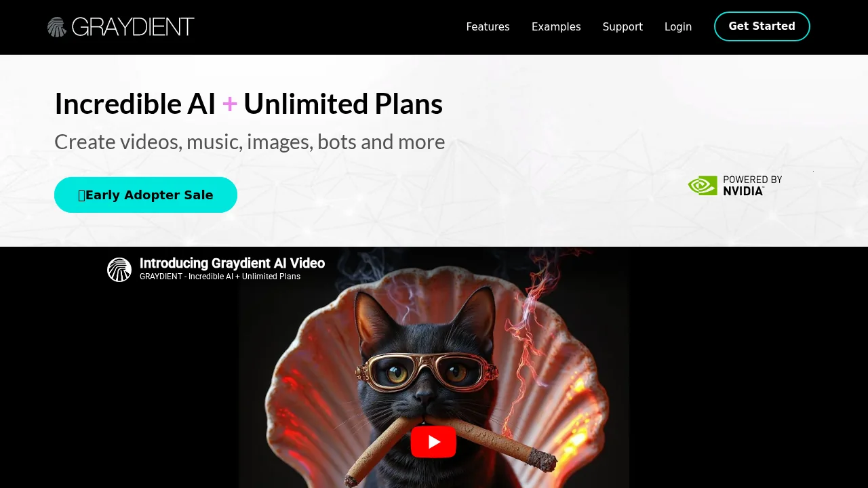The height and width of the screenshot is (488, 868).
Task: Click the emoji glyph before Early Adopter Sale
Action: pos(81,195)
